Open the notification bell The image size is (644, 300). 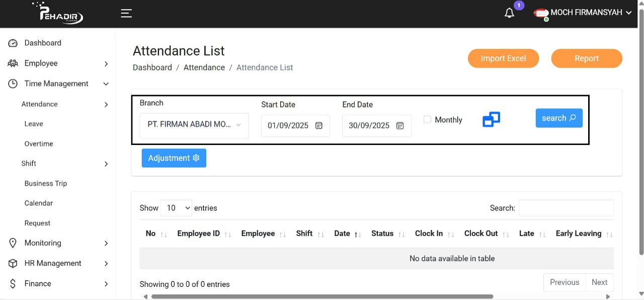[x=509, y=13]
